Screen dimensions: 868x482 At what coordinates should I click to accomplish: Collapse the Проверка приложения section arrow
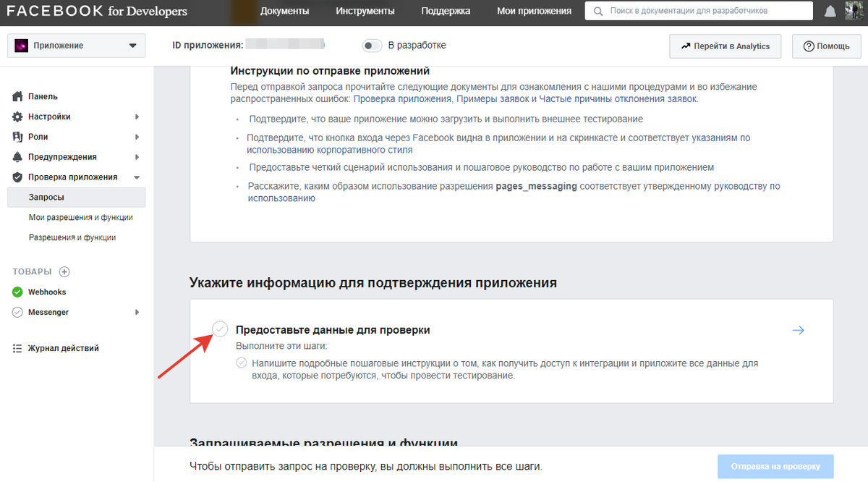click(x=137, y=177)
